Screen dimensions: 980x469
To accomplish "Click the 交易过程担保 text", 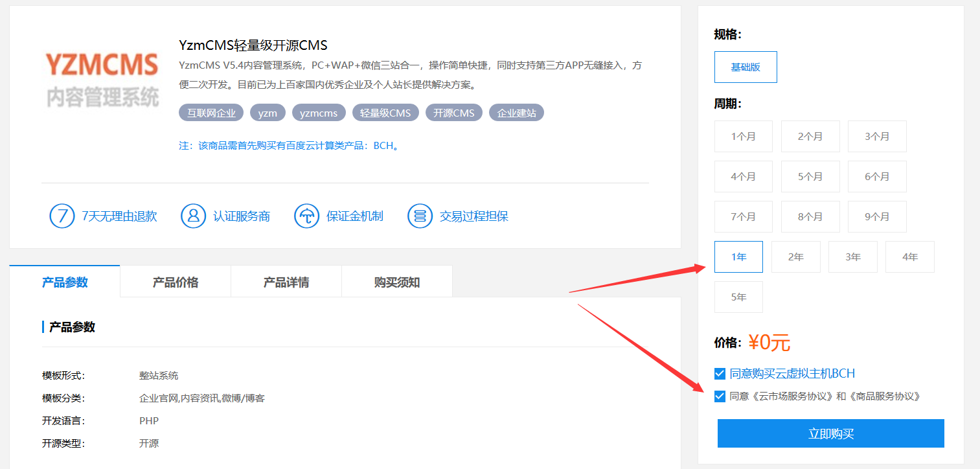I will (x=474, y=216).
